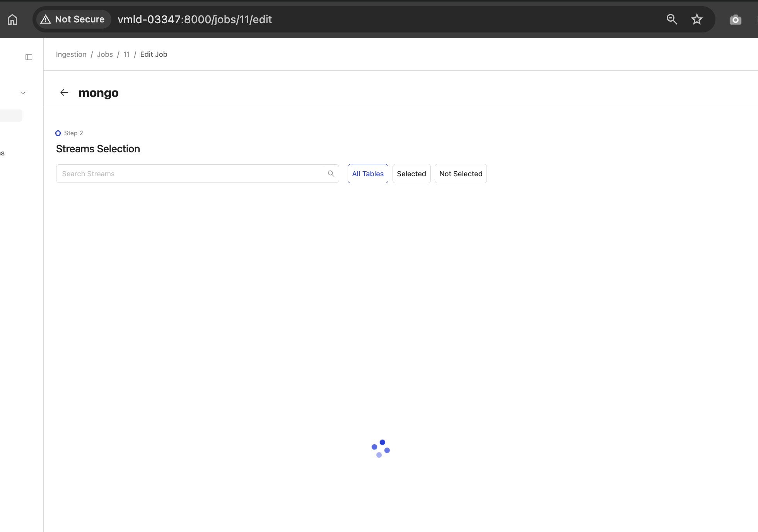Viewport: 758px width, 532px height.
Task: Open the browser zoom magnifier icon
Action: pyautogui.click(x=672, y=19)
